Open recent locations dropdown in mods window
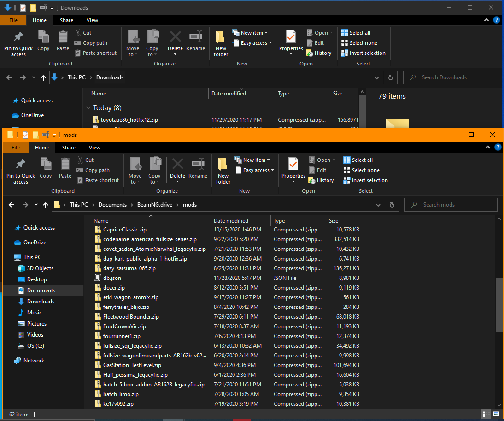504x421 pixels. 36,205
